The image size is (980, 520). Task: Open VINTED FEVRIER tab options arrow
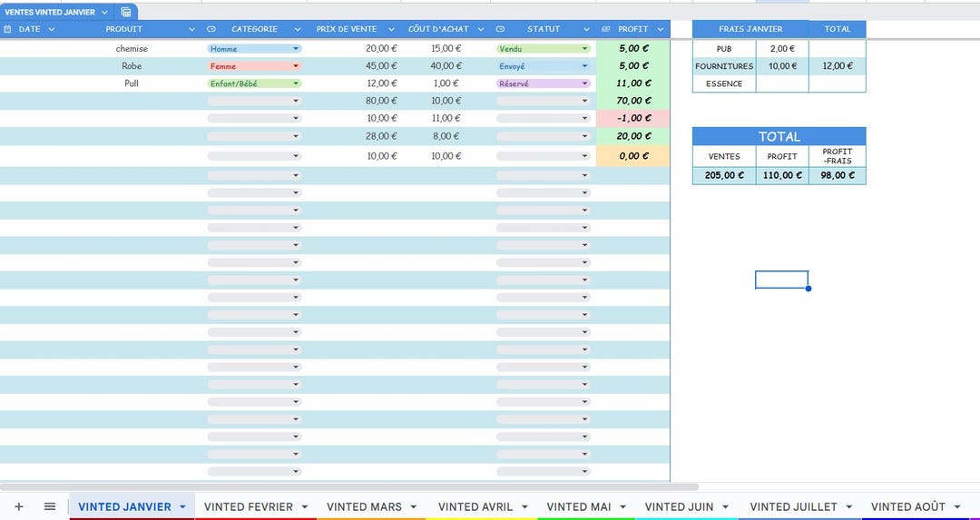click(x=305, y=507)
